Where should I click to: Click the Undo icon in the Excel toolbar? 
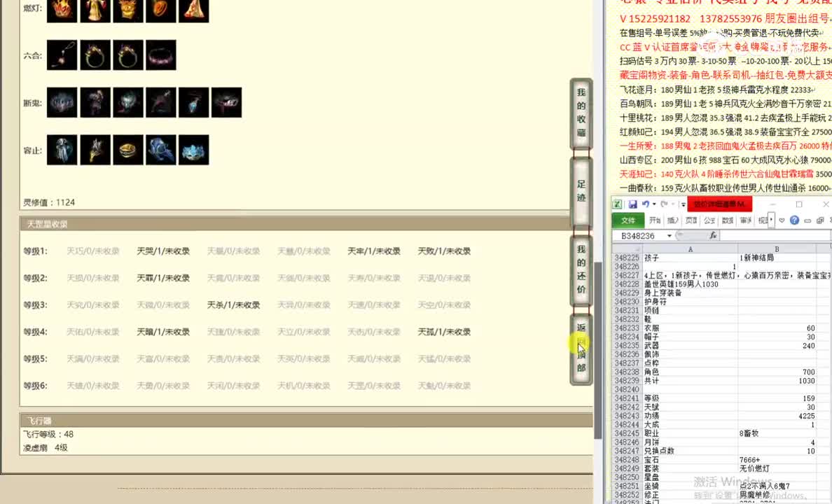coord(646,204)
